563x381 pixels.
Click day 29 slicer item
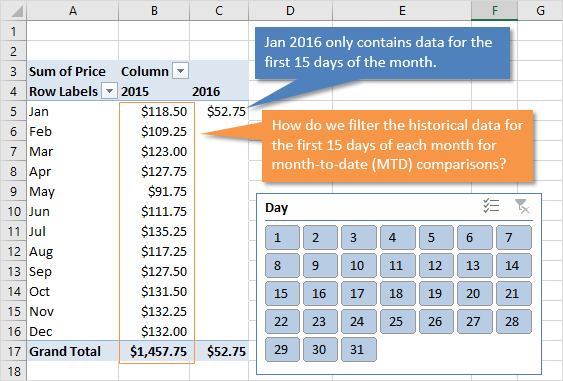(282, 349)
